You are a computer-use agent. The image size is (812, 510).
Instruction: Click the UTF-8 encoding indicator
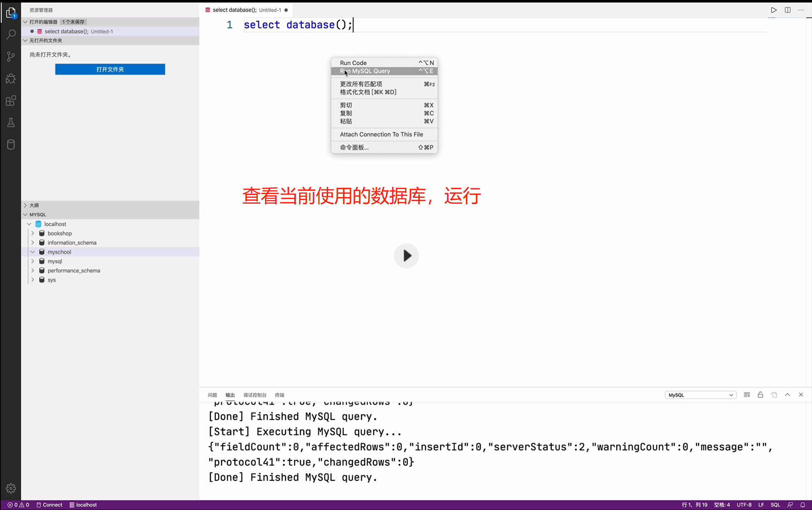pos(744,505)
